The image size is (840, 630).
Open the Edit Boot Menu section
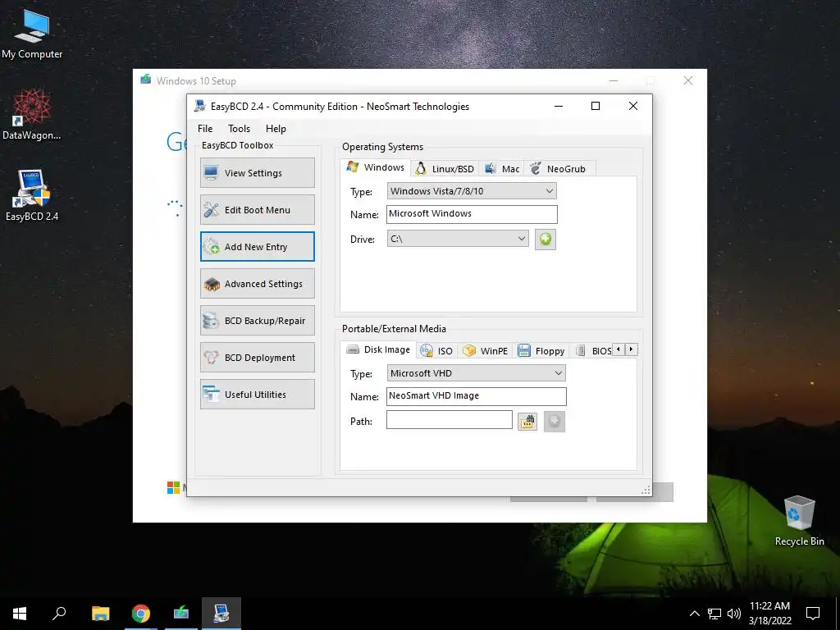[257, 209]
